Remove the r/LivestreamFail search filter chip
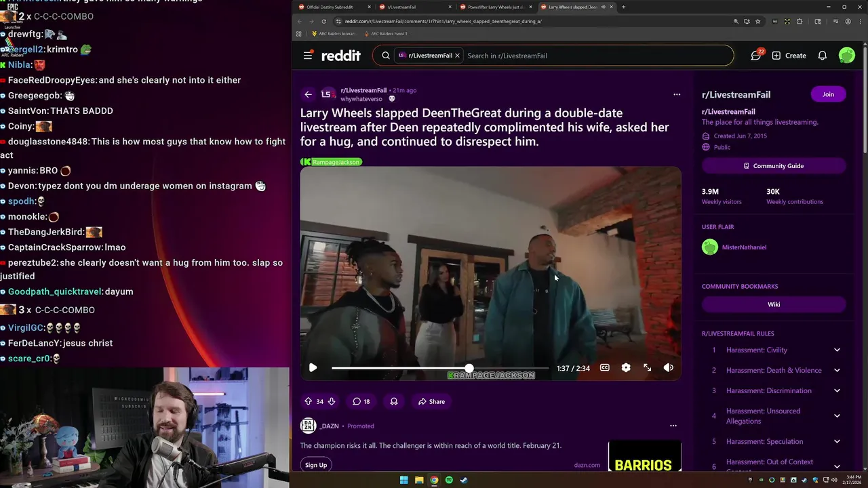 (457, 56)
